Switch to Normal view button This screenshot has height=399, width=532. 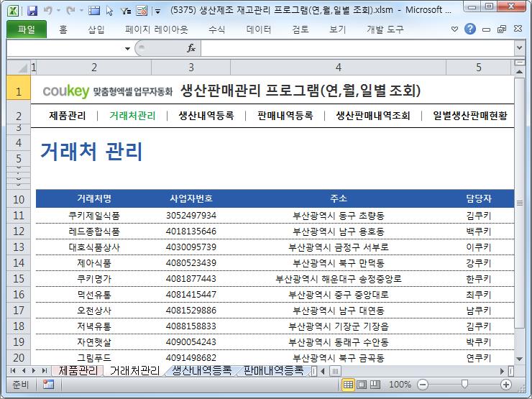(348, 385)
